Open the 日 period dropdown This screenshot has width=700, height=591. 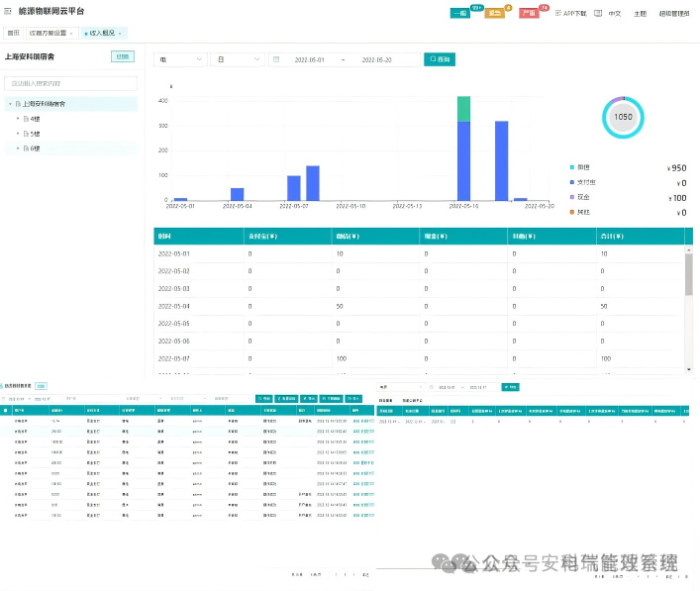pyautogui.click(x=238, y=59)
